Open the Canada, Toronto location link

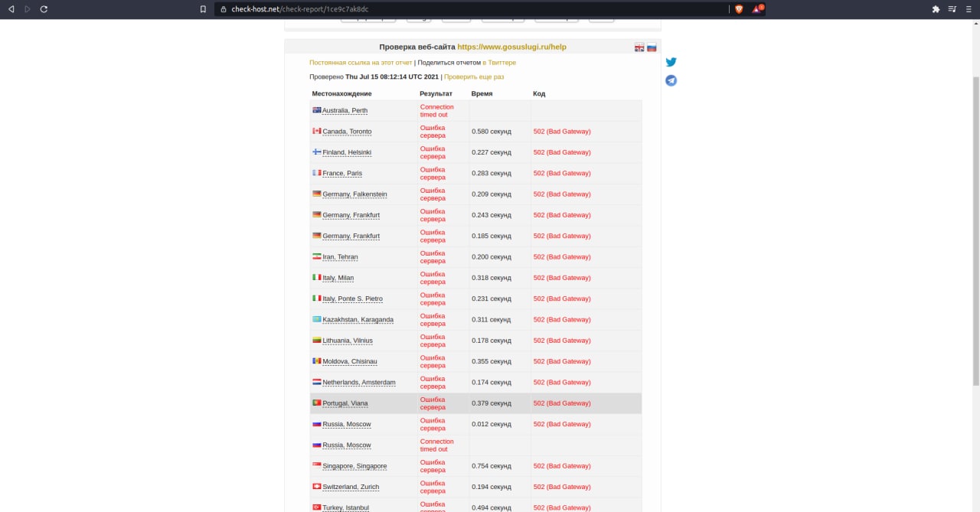tap(347, 132)
